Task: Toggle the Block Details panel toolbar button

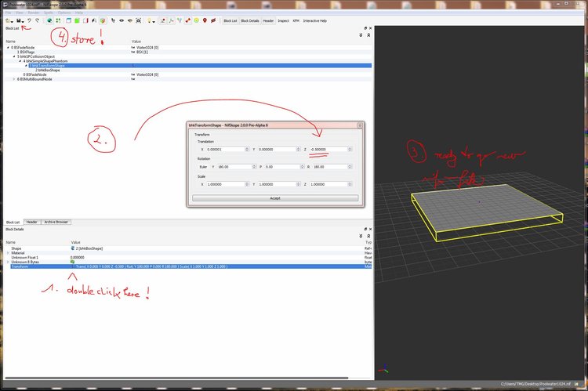Action: click(250, 20)
